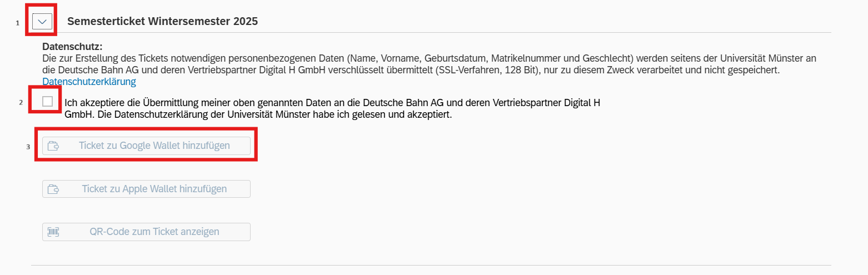Click the wallet icon for Apple Wallet
Image resolution: width=868 pixels, height=275 pixels.
(53, 189)
